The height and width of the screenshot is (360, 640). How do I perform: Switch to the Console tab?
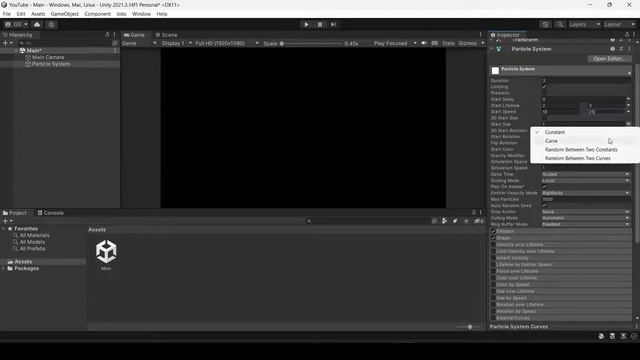pyautogui.click(x=50, y=213)
